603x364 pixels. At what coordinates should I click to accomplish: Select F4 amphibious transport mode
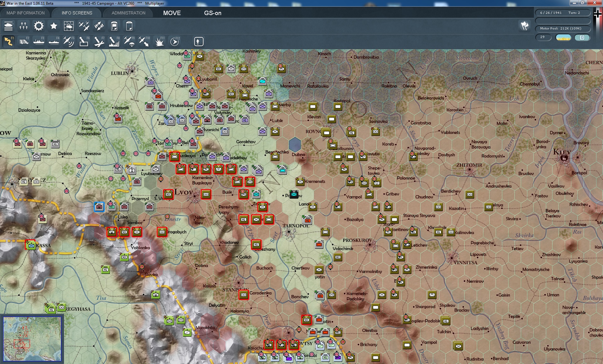coord(54,41)
